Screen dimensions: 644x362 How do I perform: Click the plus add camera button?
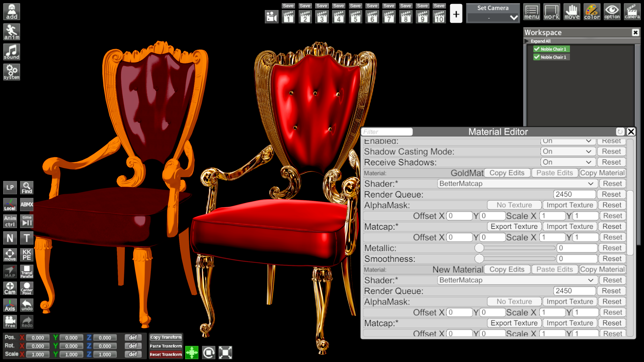pos(456,13)
